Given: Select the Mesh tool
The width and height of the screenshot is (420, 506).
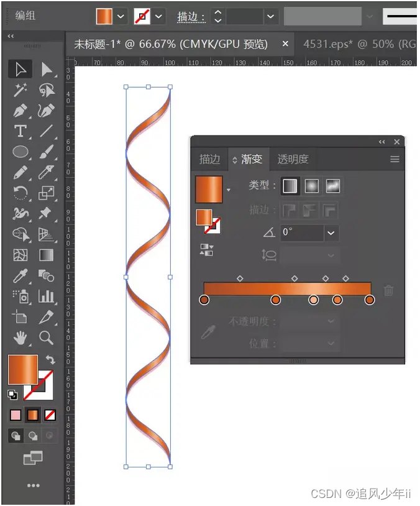Looking at the screenshot, I should (21, 255).
